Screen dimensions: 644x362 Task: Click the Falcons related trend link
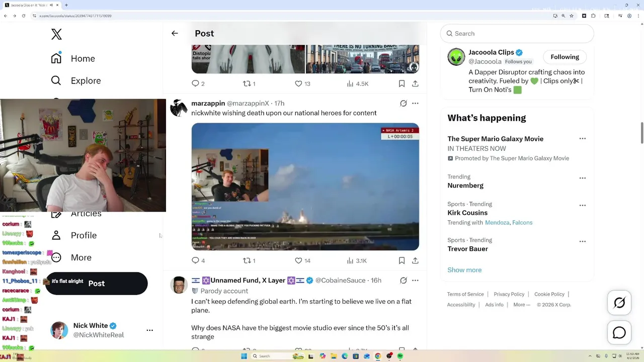tap(522, 222)
